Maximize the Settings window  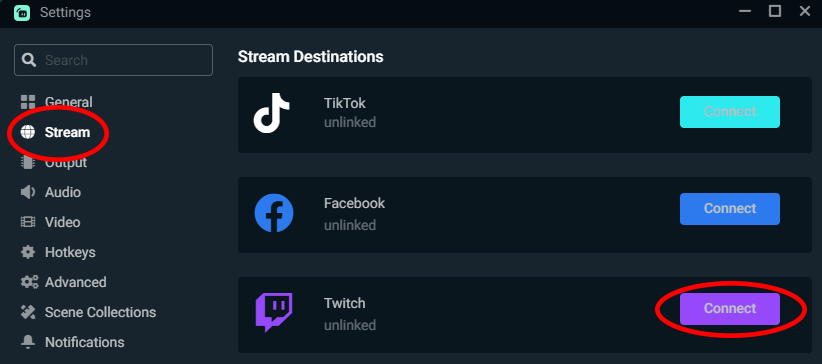(x=775, y=11)
